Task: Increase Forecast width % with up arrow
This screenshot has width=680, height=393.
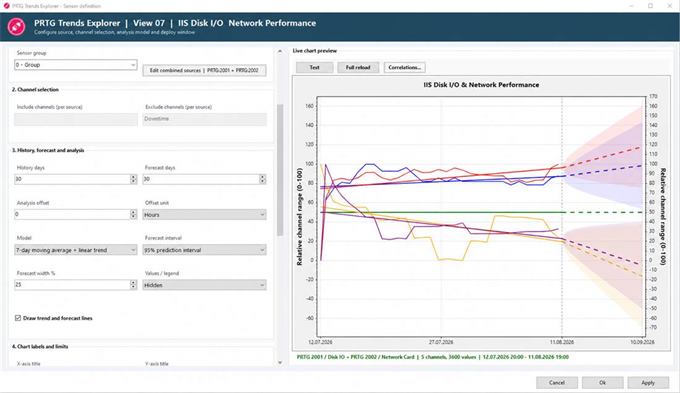Action: coord(134,282)
